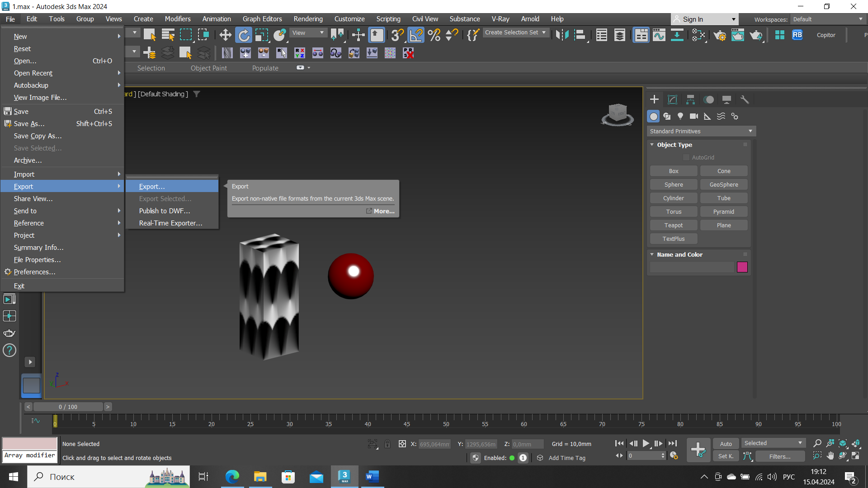Open File Explorer from taskbar
Screen dimensions: 868x488
[260, 477]
